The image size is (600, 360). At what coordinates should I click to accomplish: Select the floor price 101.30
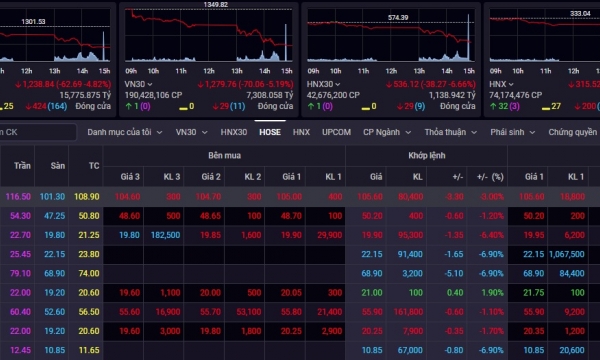click(x=52, y=197)
